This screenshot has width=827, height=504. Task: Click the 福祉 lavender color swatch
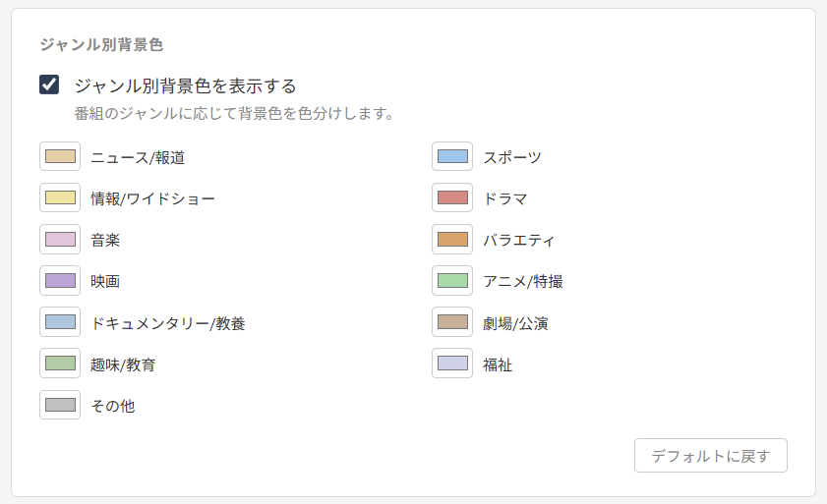[452, 364]
